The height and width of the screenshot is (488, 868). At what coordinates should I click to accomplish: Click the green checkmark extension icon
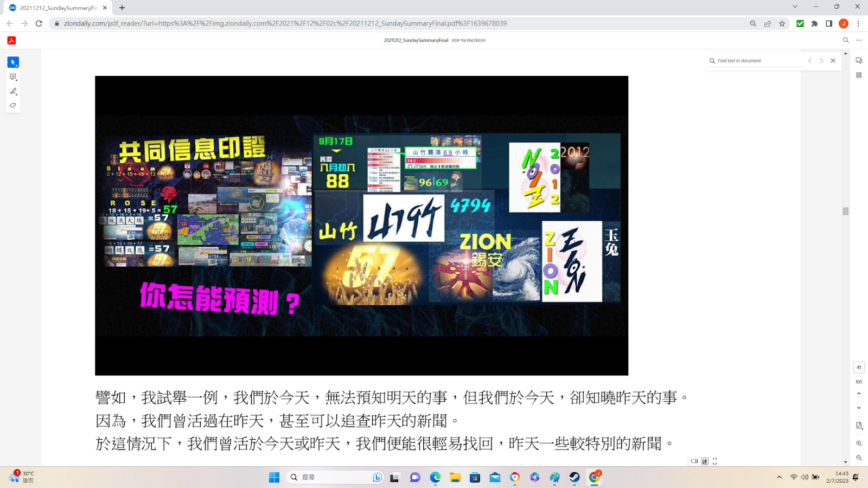[800, 23]
